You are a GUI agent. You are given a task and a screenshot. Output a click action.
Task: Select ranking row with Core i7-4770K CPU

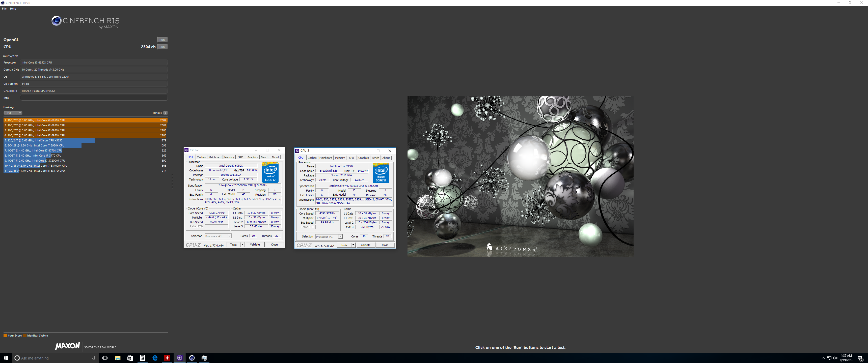pyautogui.click(x=86, y=150)
